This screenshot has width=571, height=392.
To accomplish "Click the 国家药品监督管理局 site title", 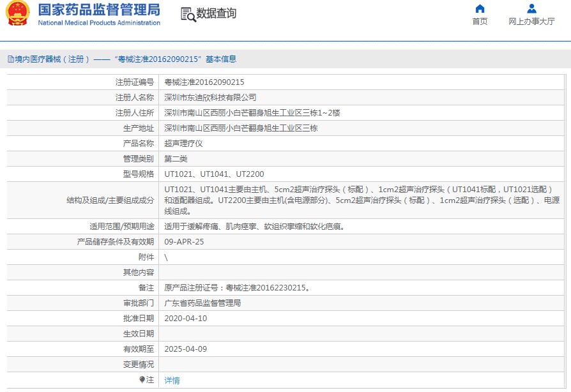I will (x=99, y=10).
